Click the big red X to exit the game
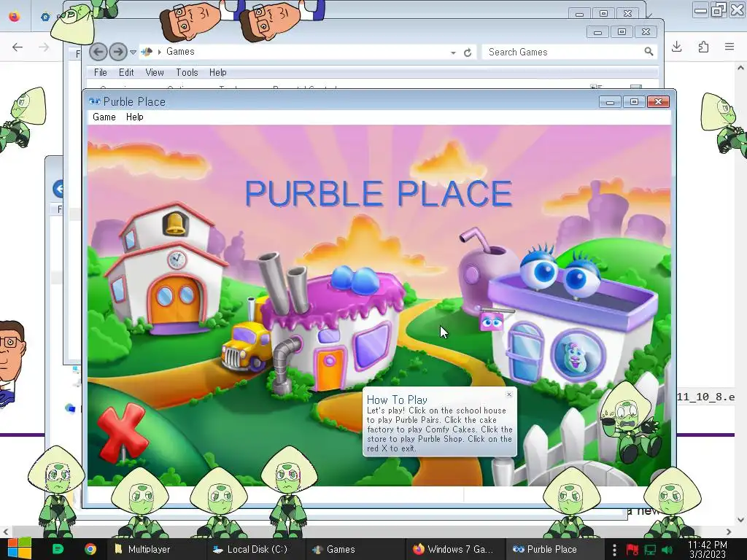Image resolution: width=747 pixels, height=560 pixels. pyautogui.click(x=123, y=432)
